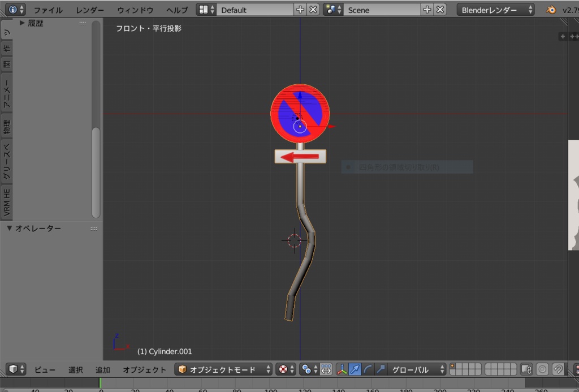Screen dimensions: 579x392
Task: Switch to the 作 tool shelf tab
Action: 7,48
